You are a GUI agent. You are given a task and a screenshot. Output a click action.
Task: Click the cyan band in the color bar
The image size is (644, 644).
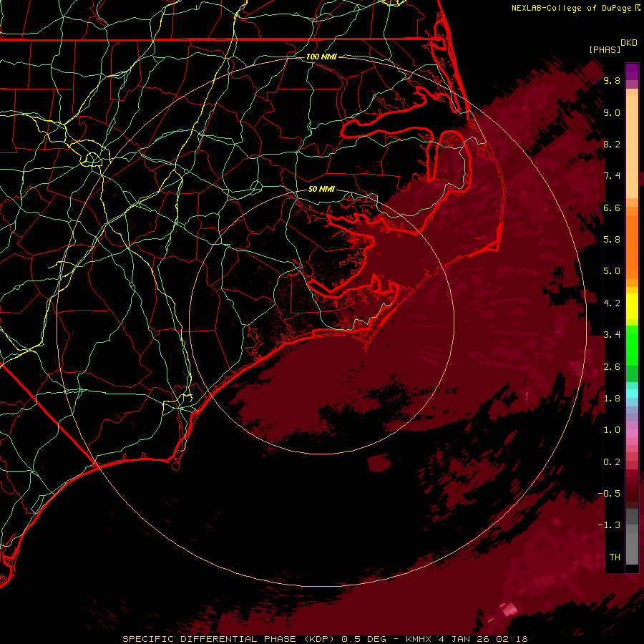(x=632, y=394)
